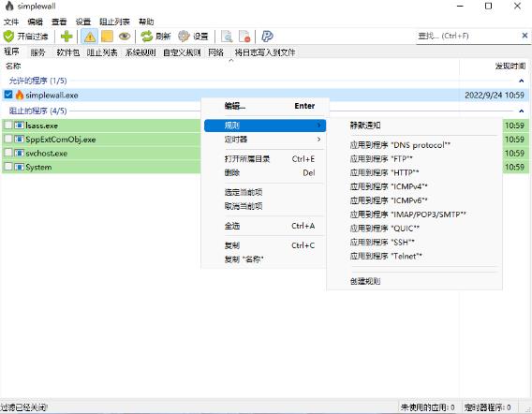Switch to the 软件包 tab
The image size is (532, 414).
coord(67,52)
